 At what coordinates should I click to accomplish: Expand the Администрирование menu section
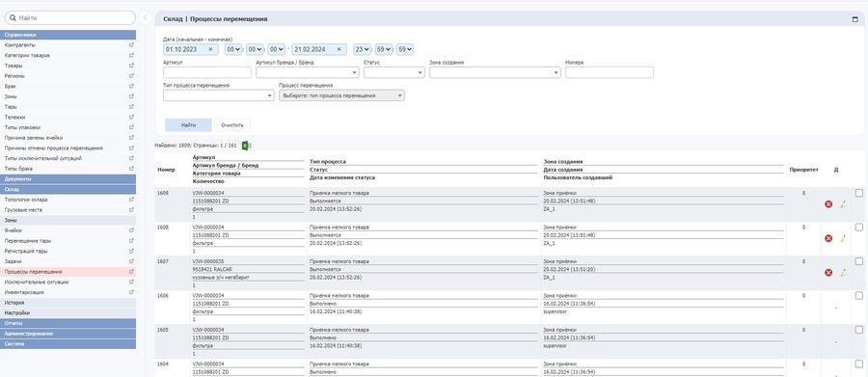point(68,334)
